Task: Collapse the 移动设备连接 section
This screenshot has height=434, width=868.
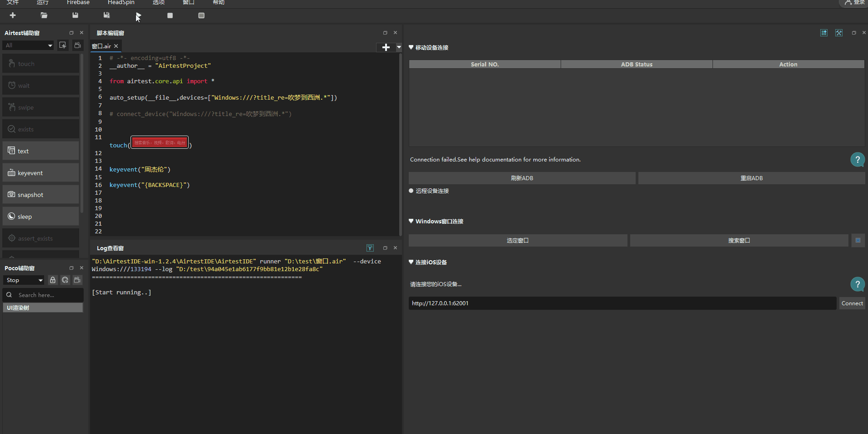Action: click(x=411, y=47)
